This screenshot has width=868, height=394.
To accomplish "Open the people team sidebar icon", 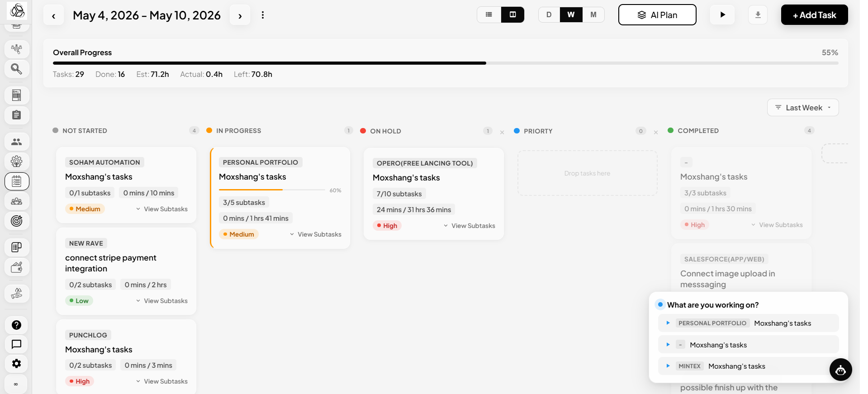I will click(x=17, y=142).
